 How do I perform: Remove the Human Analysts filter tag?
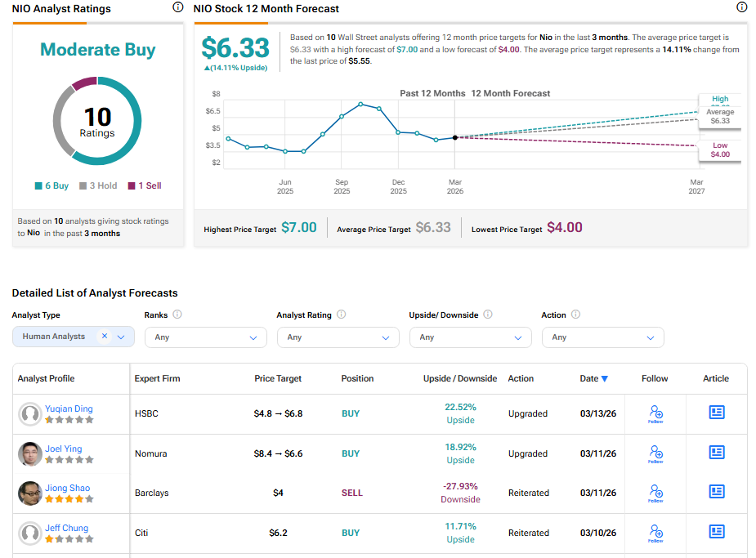tap(105, 336)
